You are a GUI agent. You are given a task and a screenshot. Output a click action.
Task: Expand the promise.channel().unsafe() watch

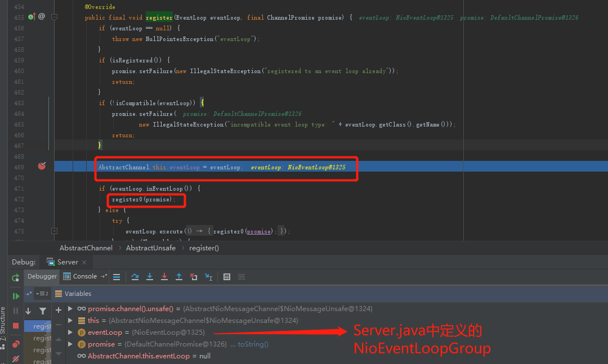pyautogui.click(x=70, y=308)
